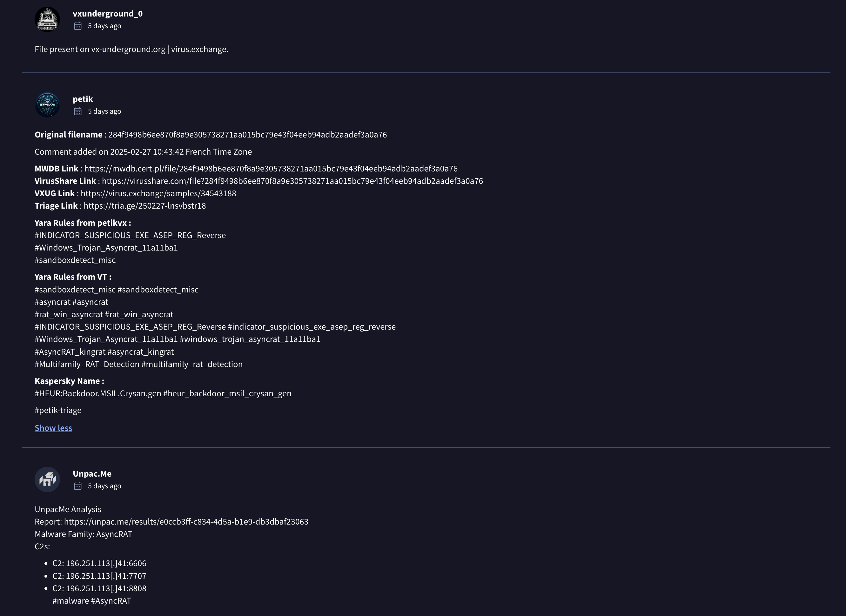Screen dimensions: 846x616
Task: Click the #AsyncRAT_kingrat hashtag
Action: (70, 352)
